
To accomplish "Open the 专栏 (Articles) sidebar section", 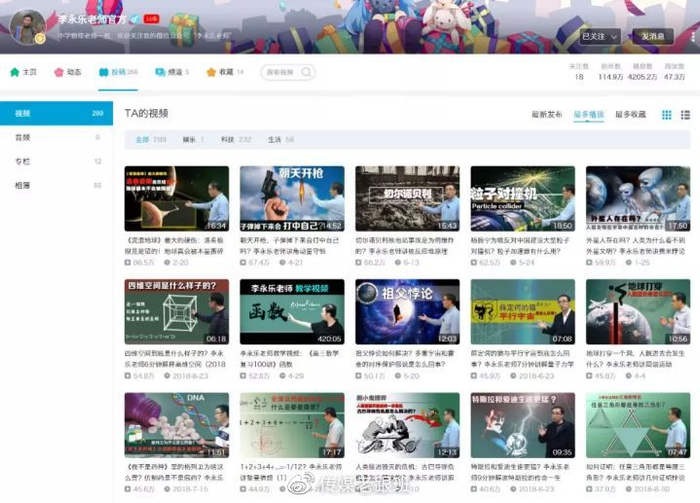I will point(23,161).
